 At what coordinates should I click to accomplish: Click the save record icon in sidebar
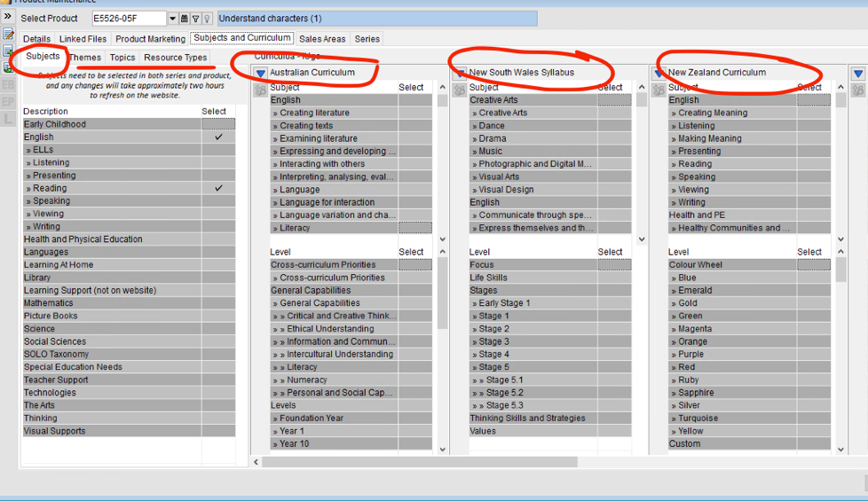click(x=8, y=67)
